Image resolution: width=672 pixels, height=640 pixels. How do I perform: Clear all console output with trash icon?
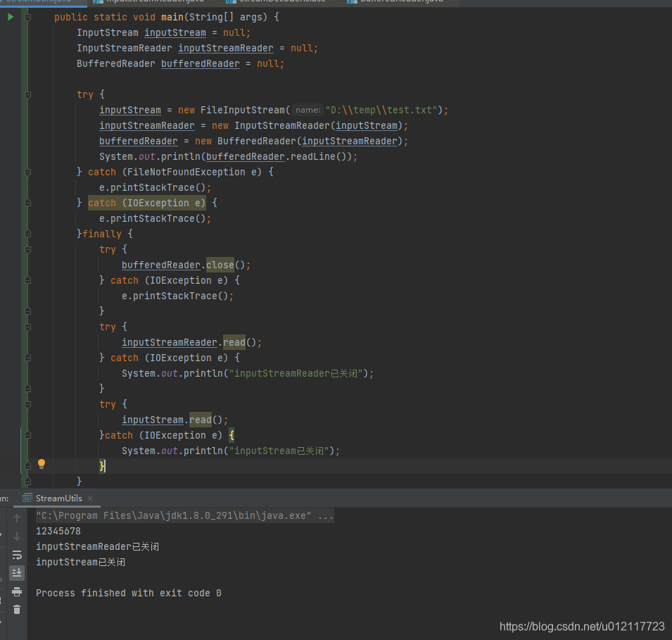coord(17,610)
